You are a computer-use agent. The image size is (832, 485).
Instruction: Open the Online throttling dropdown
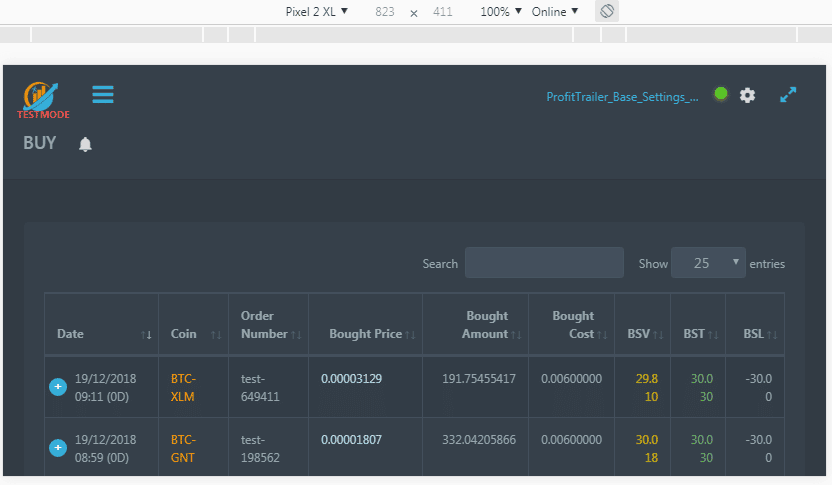(555, 12)
